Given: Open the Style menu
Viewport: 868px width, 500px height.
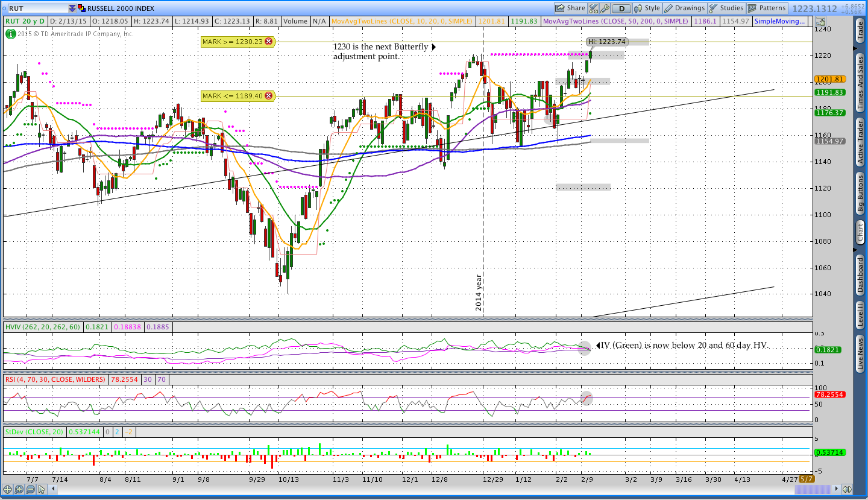Looking at the screenshot, I should pyautogui.click(x=647, y=8).
